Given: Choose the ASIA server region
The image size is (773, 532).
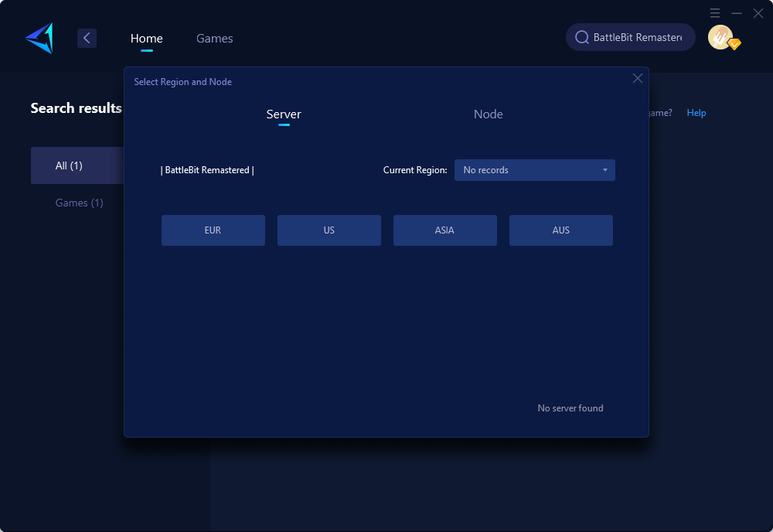Looking at the screenshot, I should click(444, 230).
